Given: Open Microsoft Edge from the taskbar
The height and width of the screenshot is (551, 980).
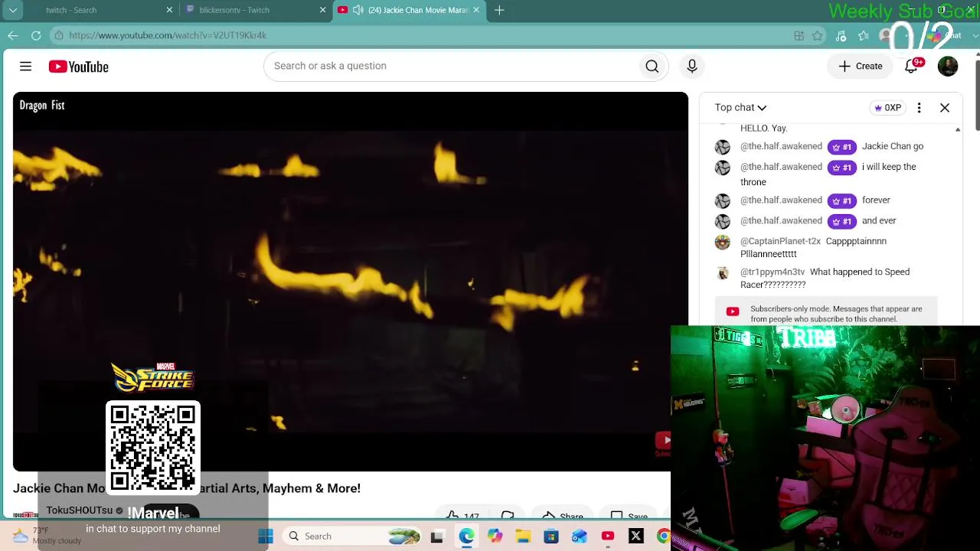Looking at the screenshot, I should point(466,536).
